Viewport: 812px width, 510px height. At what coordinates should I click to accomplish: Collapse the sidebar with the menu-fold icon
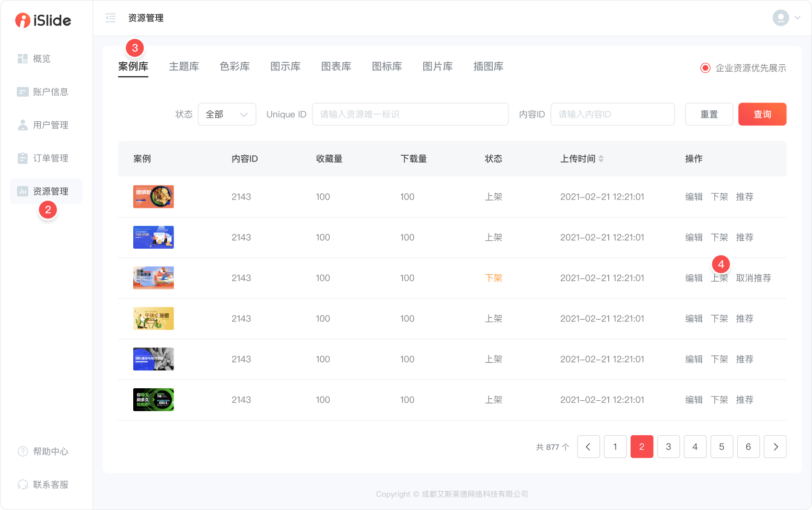110,18
